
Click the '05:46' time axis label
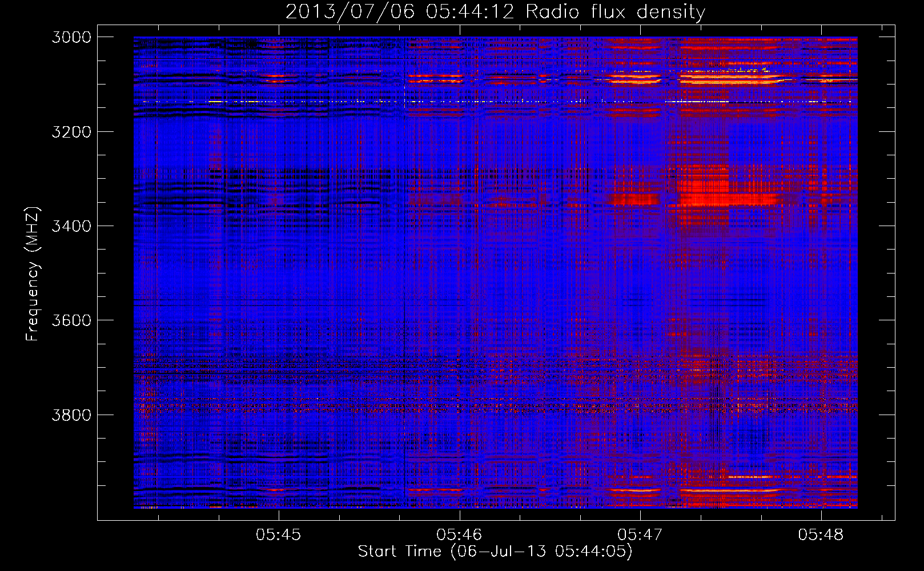click(459, 534)
